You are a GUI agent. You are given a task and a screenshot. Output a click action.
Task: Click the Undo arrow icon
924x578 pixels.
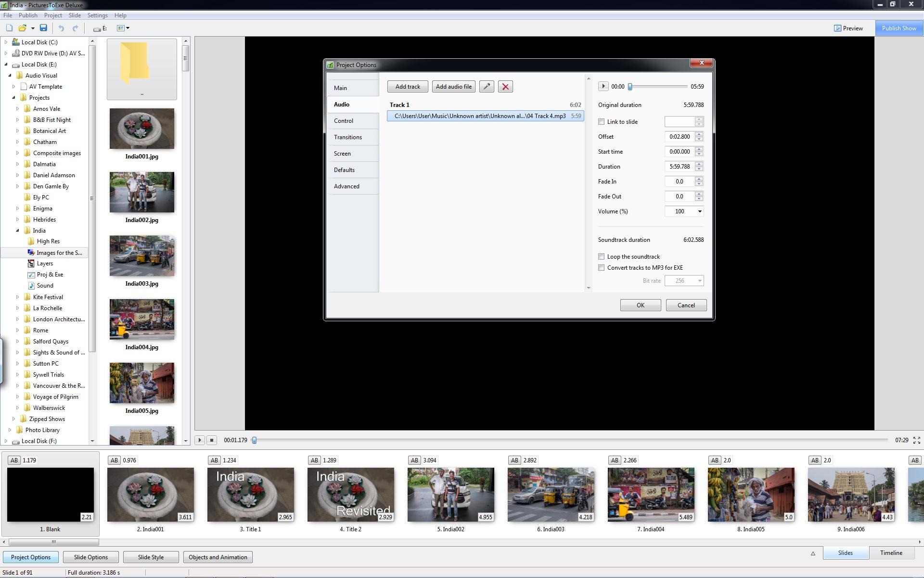pyautogui.click(x=61, y=28)
